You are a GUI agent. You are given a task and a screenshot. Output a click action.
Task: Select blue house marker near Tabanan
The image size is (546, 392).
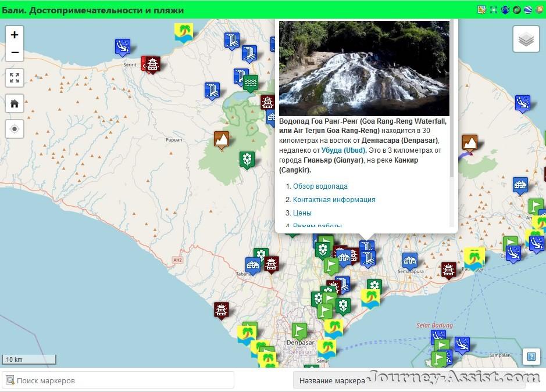[x=253, y=266]
